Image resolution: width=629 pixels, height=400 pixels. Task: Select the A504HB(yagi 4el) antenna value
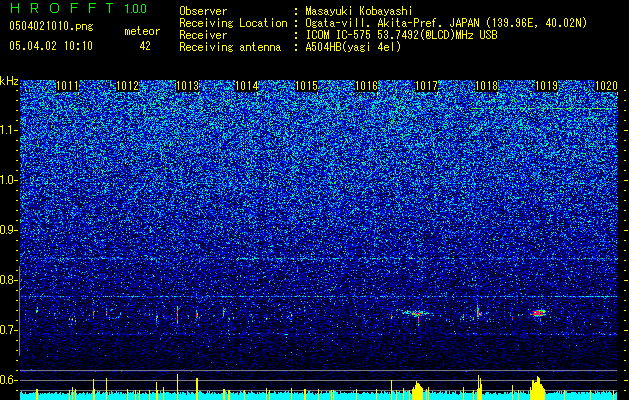353,47
